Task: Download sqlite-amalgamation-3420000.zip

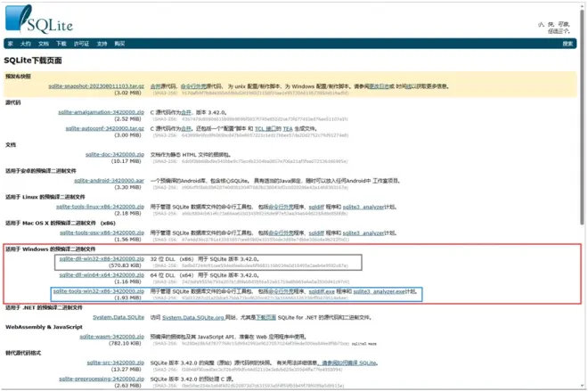Action: (x=101, y=112)
